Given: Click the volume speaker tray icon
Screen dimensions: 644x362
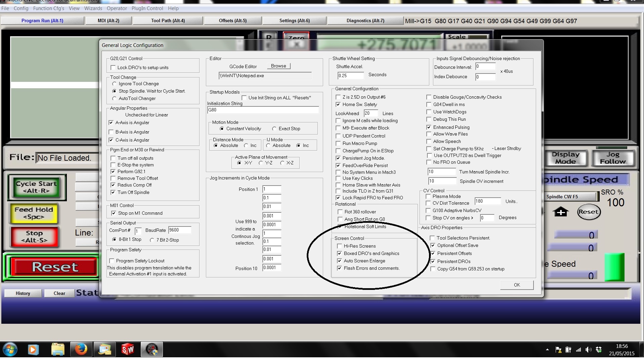Looking at the screenshot, I should [x=588, y=350].
